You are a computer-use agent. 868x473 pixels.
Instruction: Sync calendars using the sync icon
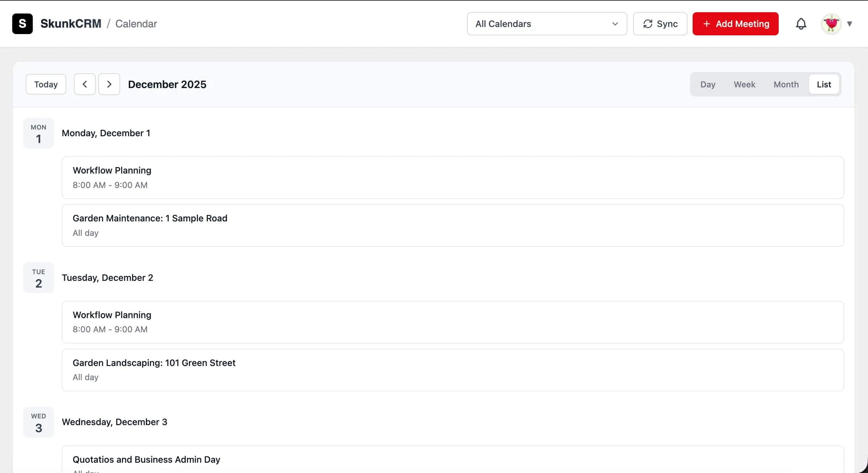coord(648,23)
